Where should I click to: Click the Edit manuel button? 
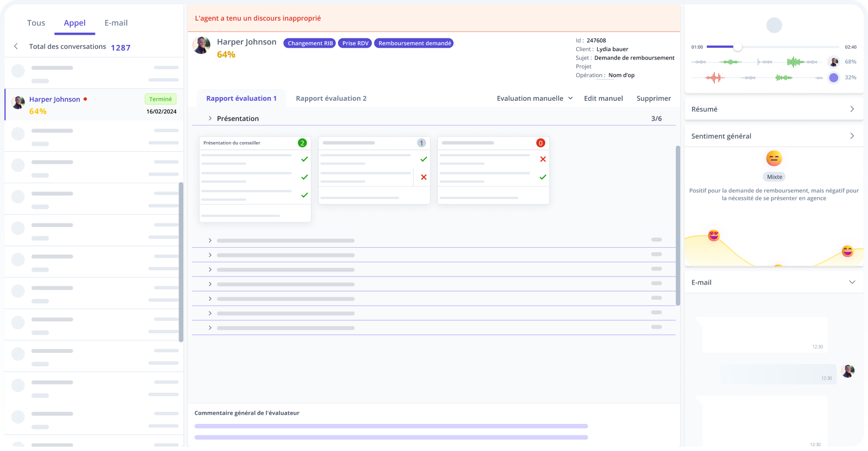pyautogui.click(x=603, y=99)
